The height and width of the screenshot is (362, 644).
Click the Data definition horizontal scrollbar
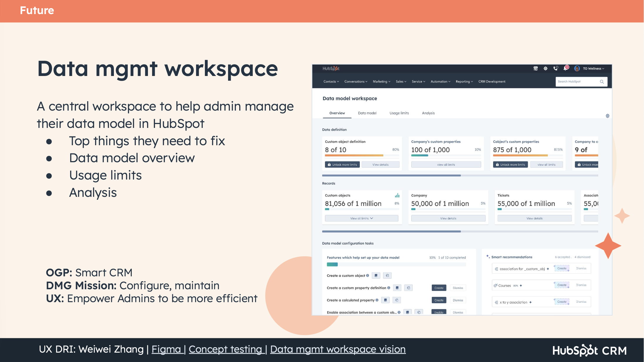(x=391, y=175)
